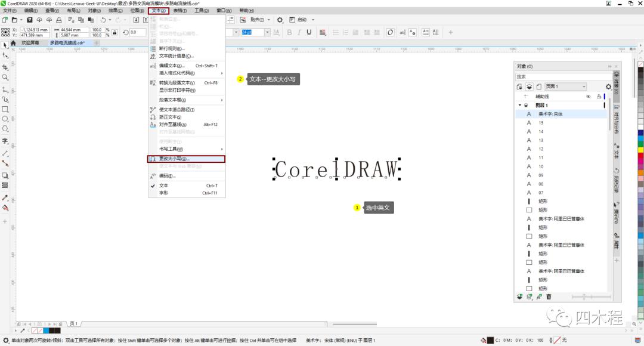
Task: Click the New document icon
Action: pyautogui.click(x=5, y=20)
